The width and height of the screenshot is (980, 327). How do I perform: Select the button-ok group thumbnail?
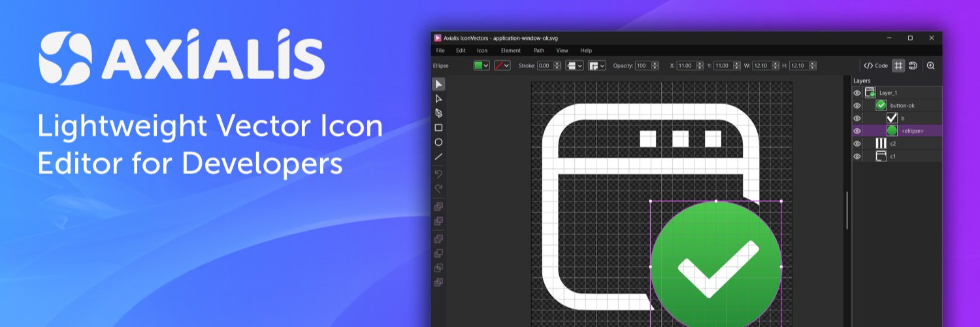(x=881, y=105)
